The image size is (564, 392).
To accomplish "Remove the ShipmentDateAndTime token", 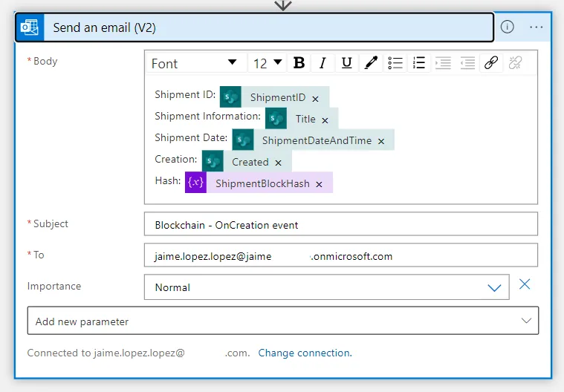I will (381, 142).
